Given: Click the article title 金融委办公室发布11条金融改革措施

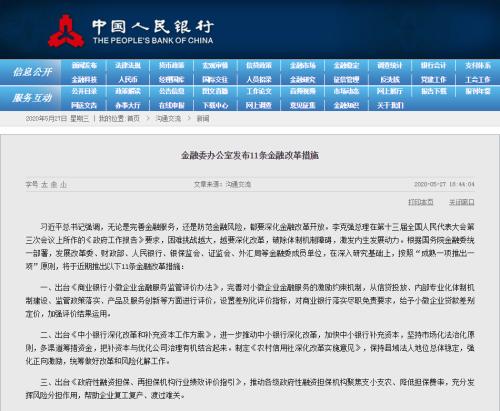Looking at the screenshot, I should (x=250, y=155).
